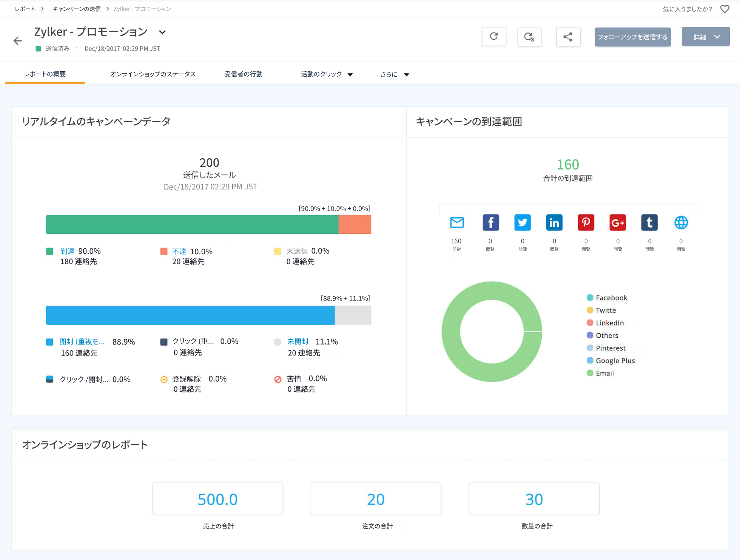Click the [90.0% + 10.0% + 0.0%] label
Screen dimensions: 740x560
pos(335,209)
